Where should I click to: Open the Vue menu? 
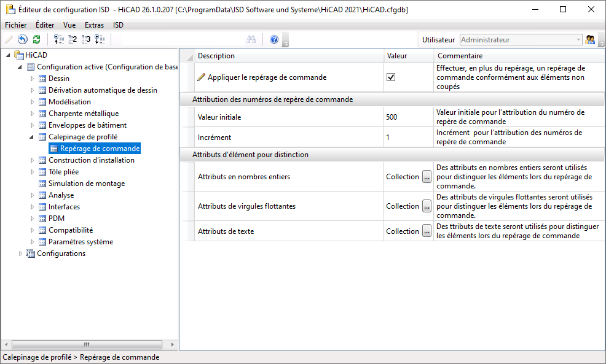click(x=69, y=25)
